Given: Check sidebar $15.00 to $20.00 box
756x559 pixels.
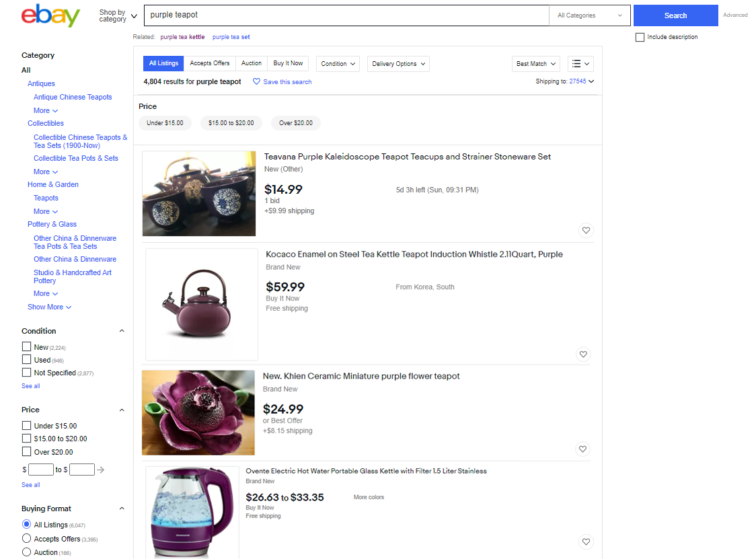Looking at the screenshot, I should click(x=26, y=439).
